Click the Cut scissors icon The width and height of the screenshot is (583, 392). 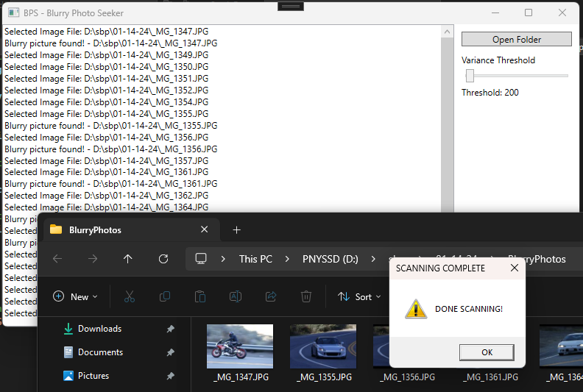pos(130,296)
